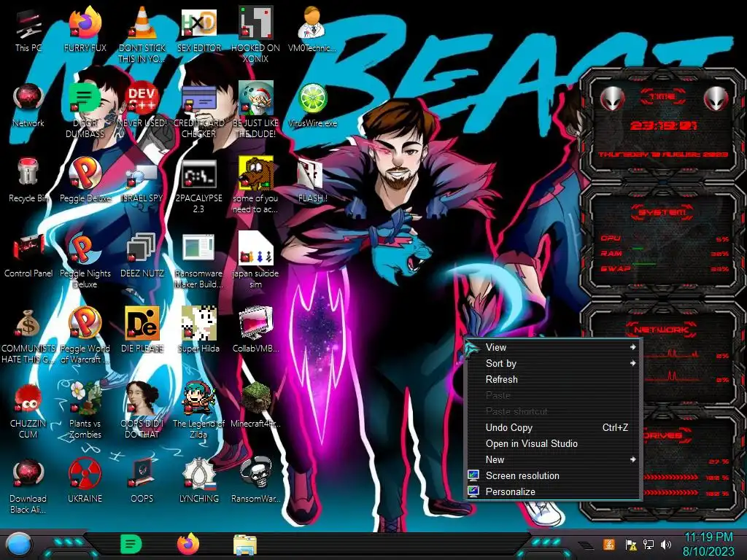
Task: Launch the Dev C++ NEVER USED shortcut
Action: [142, 105]
